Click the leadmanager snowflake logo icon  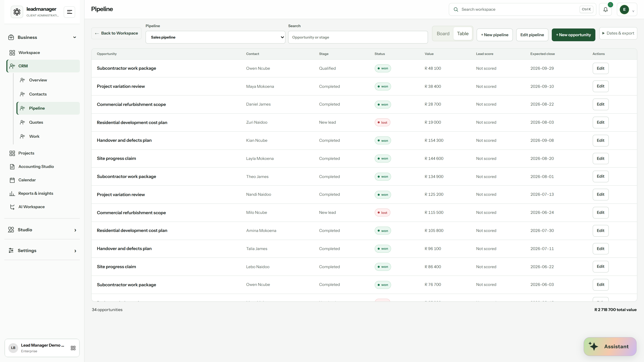pyautogui.click(x=17, y=12)
